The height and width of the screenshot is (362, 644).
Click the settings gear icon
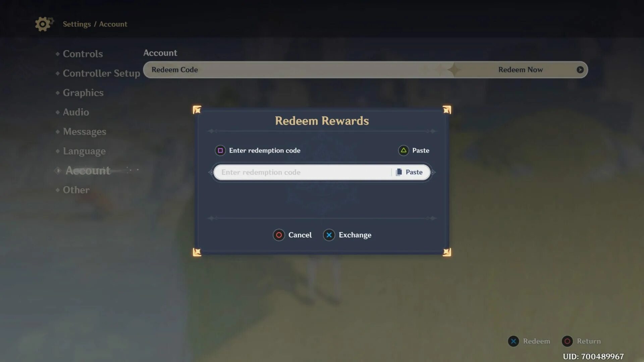[x=43, y=24]
